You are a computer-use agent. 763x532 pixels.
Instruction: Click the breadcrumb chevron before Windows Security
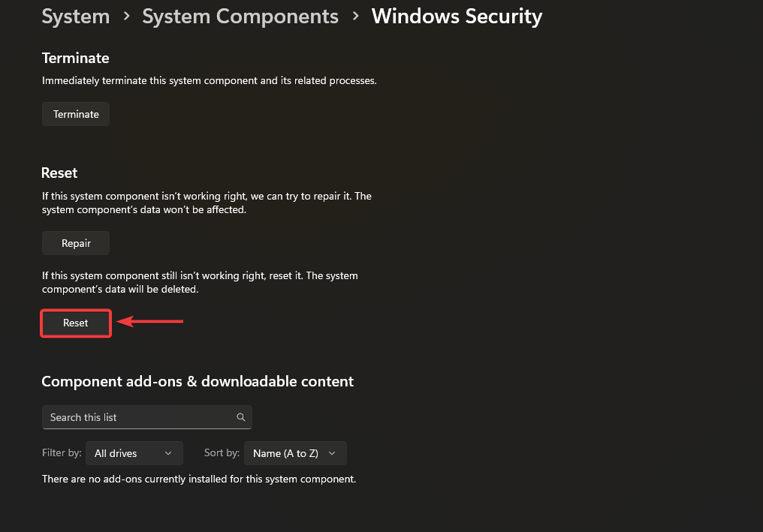(x=356, y=17)
